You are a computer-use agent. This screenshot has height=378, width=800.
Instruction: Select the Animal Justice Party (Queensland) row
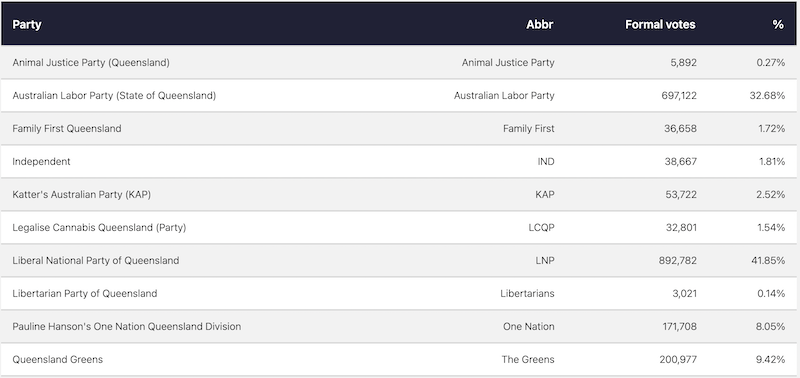[x=400, y=62]
